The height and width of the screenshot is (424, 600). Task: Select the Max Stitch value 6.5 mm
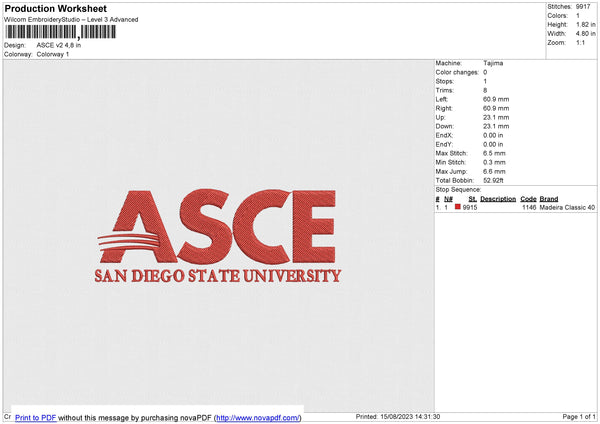(x=494, y=153)
